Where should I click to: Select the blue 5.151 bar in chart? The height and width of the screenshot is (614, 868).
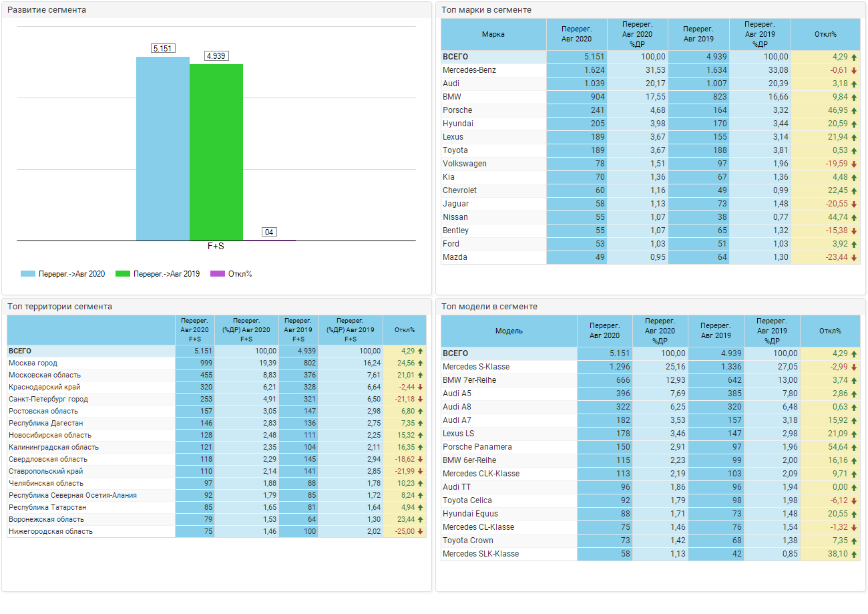tap(163, 148)
